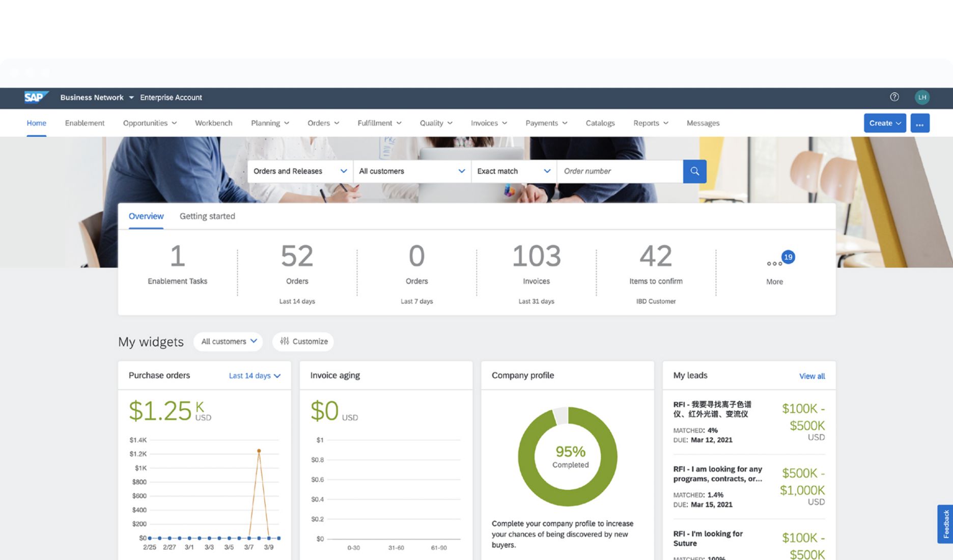Open the All customers filter in My widgets
953x560 pixels.
(228, 342)
